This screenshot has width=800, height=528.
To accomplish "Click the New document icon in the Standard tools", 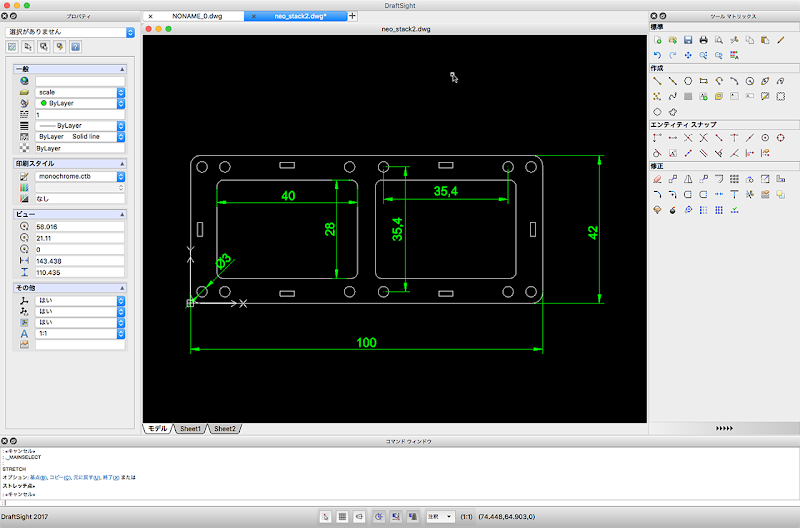I will pyautogui.click(x=657, y=40).
